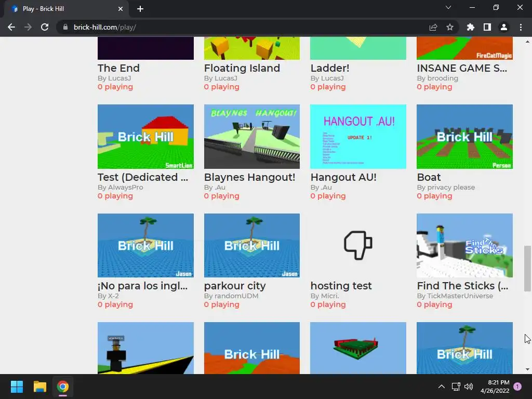Open ¡No para los ingl... thumbnail
The image size is (532, 399).
(x=145, y=245)
